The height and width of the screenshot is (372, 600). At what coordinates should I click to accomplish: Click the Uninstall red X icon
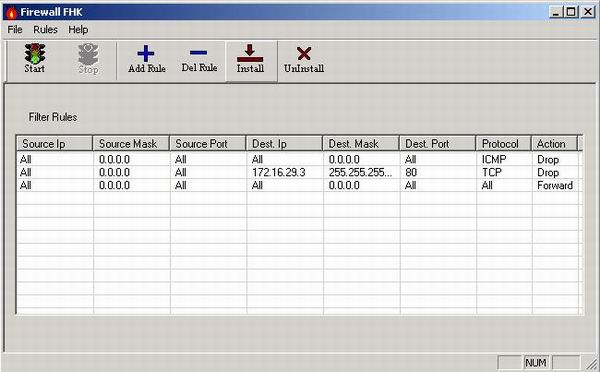click(x=304, y=54)
